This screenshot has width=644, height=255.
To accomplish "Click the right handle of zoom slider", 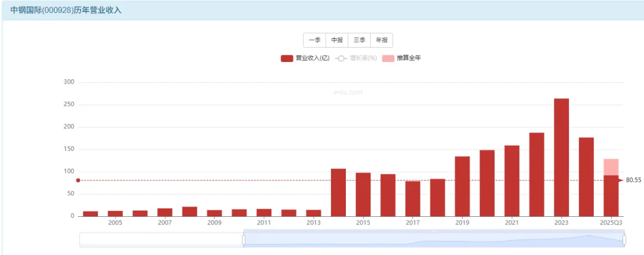I will point(624,240).
